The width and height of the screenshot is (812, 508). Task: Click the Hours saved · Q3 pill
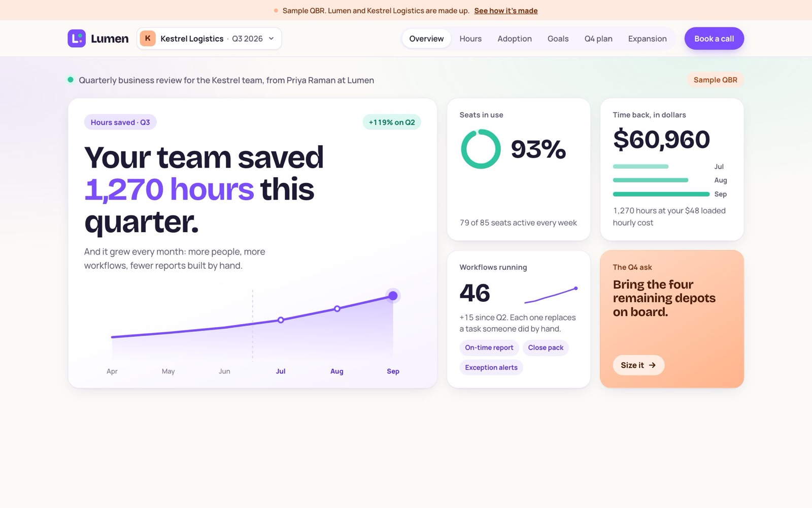coord(120,122)
